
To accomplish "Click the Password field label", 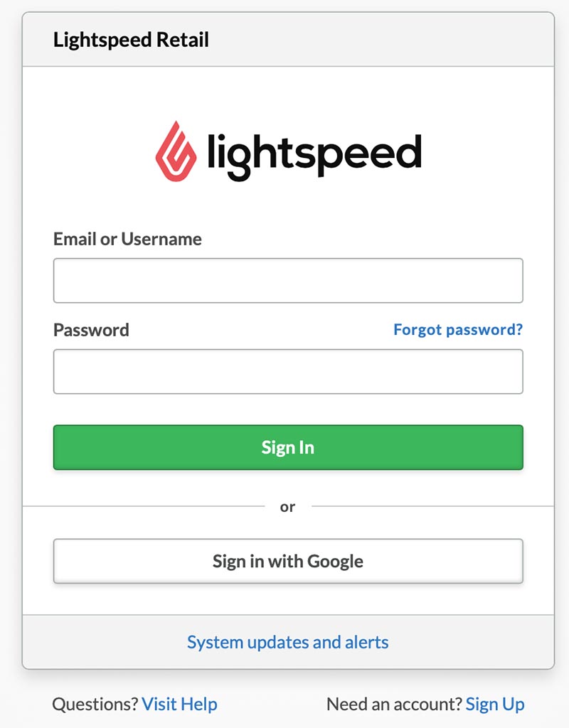I will 91,330.
